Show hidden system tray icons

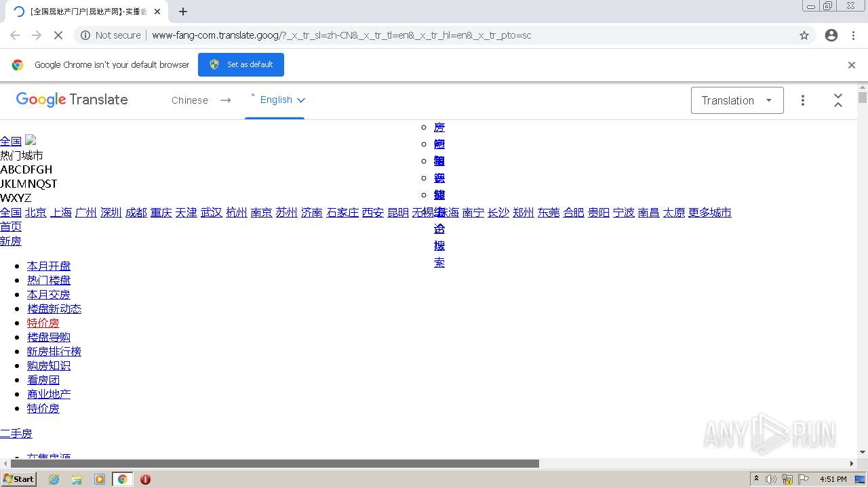tap(756, 479)
